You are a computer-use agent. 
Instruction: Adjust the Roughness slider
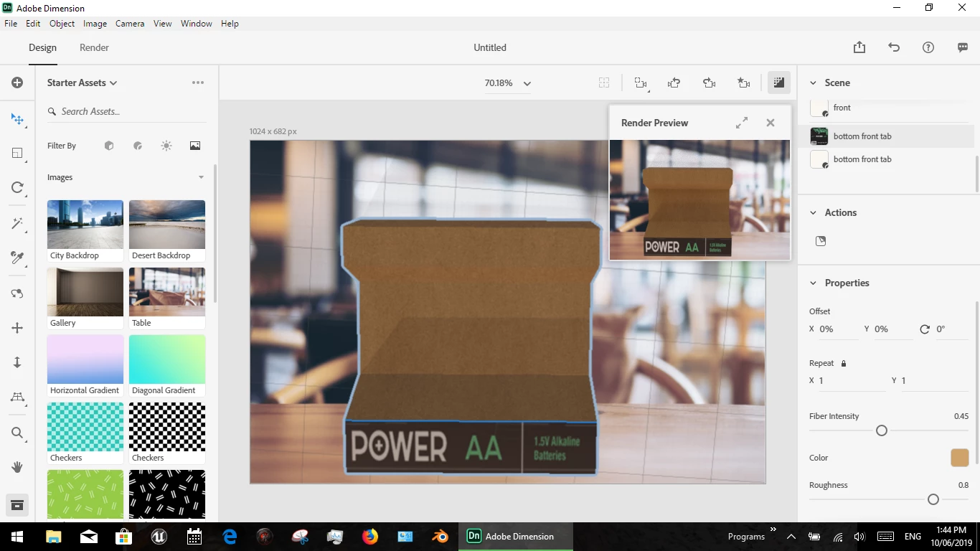point(933,499)
